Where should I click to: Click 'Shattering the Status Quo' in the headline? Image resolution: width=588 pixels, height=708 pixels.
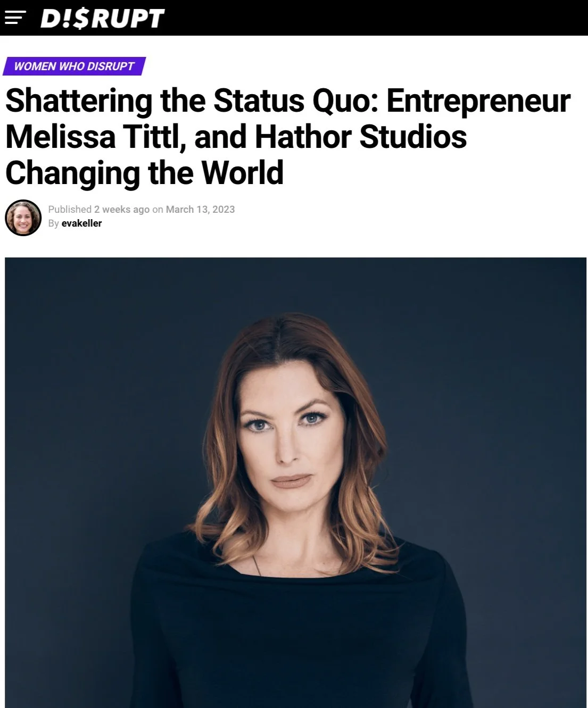pyautogui.click(x=192, y=101)
